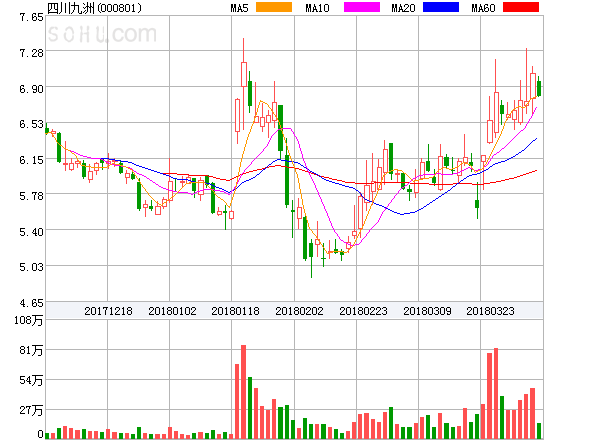Click the 27万 volume axis label

click(31, 410)
